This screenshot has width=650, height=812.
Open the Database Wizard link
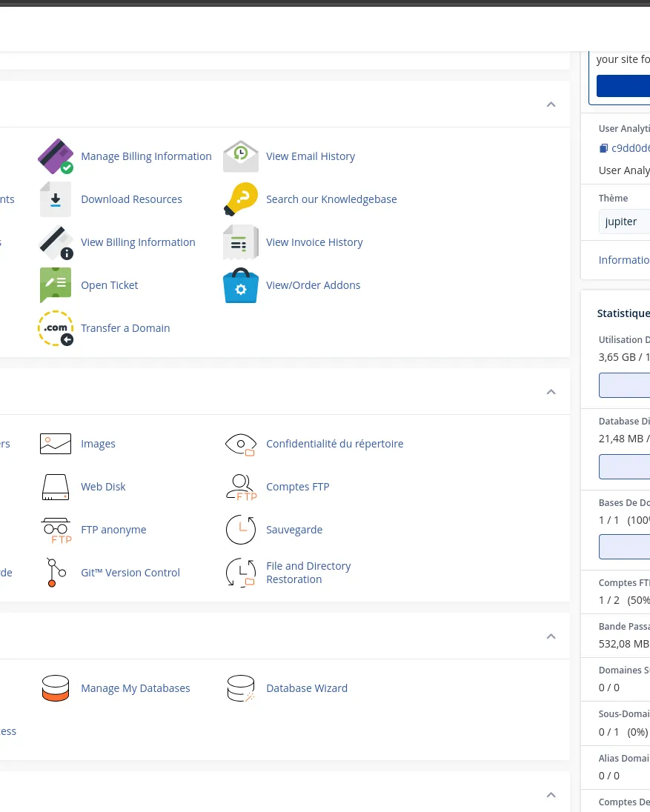pyautogui.click(x=307, y=688)
